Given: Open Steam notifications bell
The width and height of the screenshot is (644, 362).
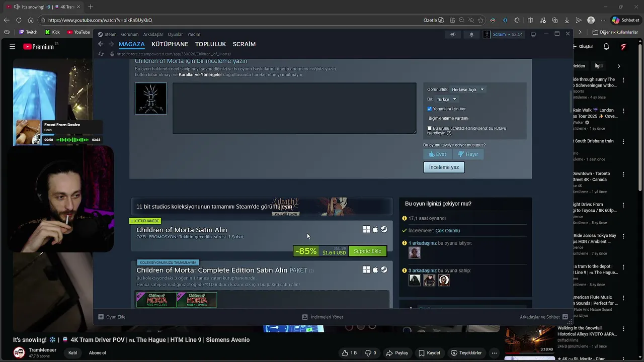Looking at the screenshot, I should point(471,34).
